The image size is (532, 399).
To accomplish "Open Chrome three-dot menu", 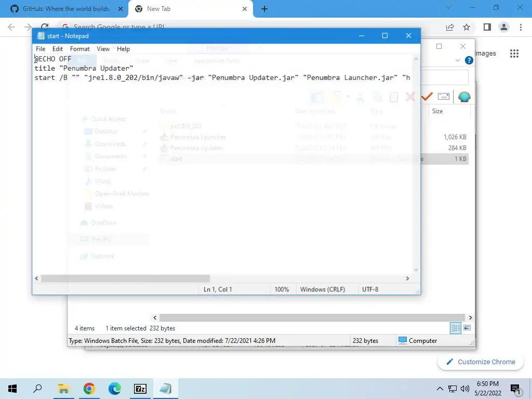I will 521,27.
